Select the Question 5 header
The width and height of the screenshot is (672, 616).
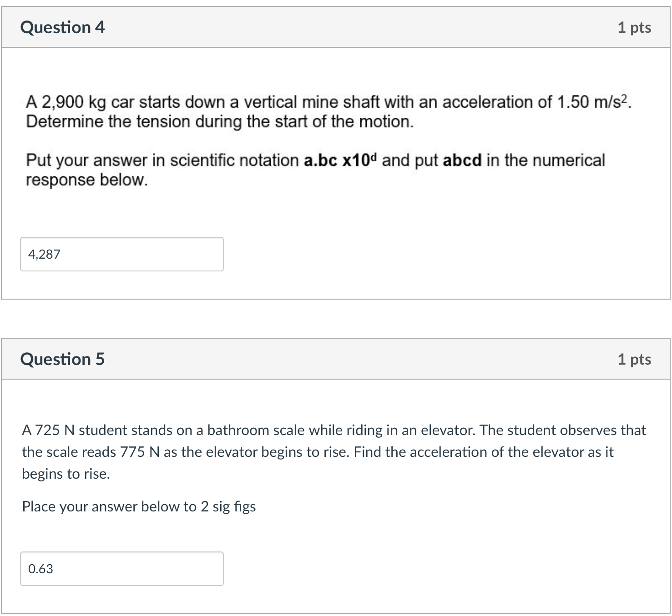[x=63, y=359]
